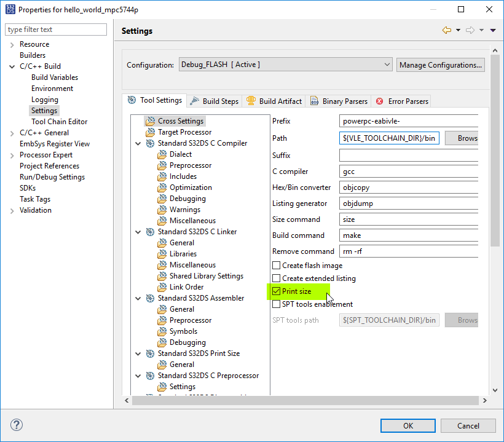Open the back history dropdown arrow
Viewport: 504px width, 442px height.
tap(458, 30)
